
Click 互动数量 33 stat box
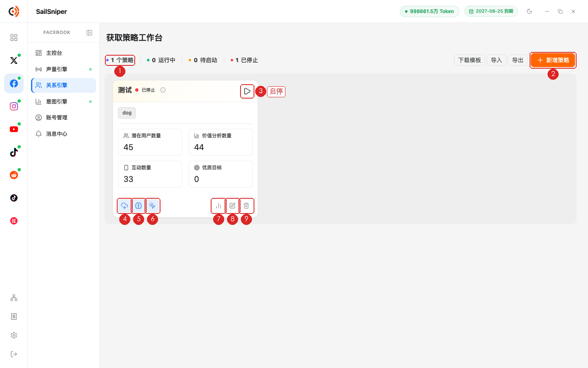click(x=150, y=174)
